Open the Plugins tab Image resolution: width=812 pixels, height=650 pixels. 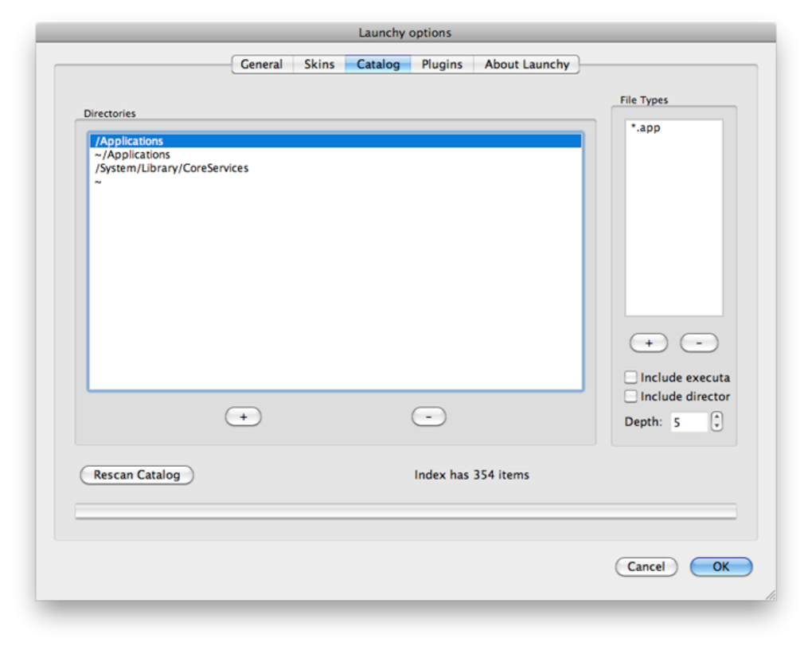tap(441, 64)
